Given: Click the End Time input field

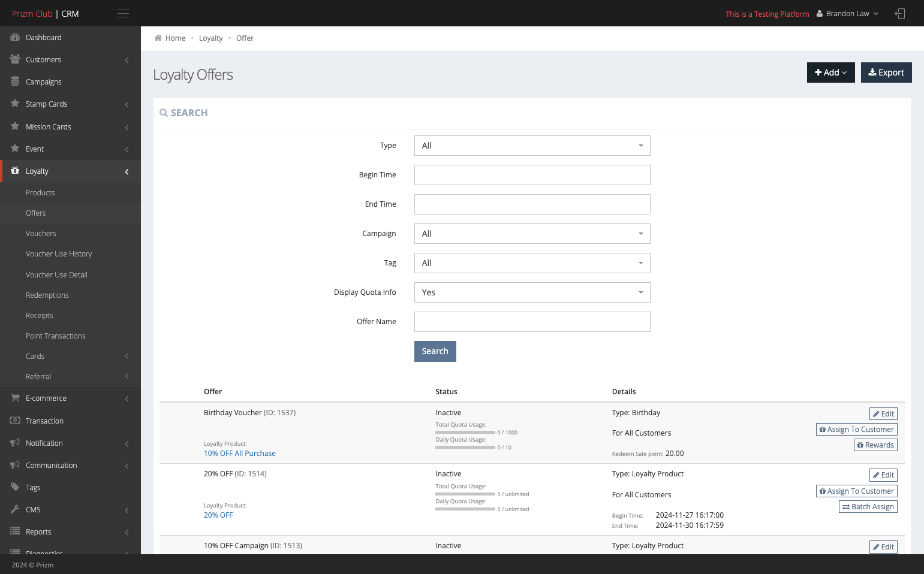Looking at the screenshot, I should (x=532, y=204).
